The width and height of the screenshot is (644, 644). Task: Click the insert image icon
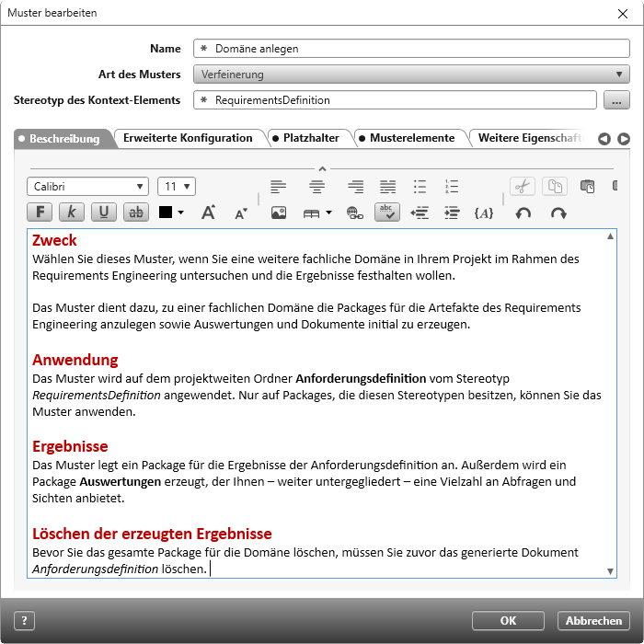(279, 213)
